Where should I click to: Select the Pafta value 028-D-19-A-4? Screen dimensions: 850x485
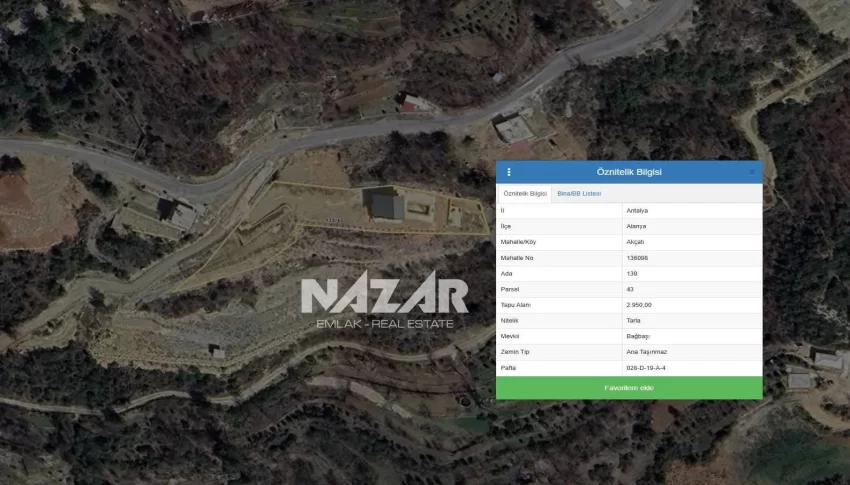point(646,368)
